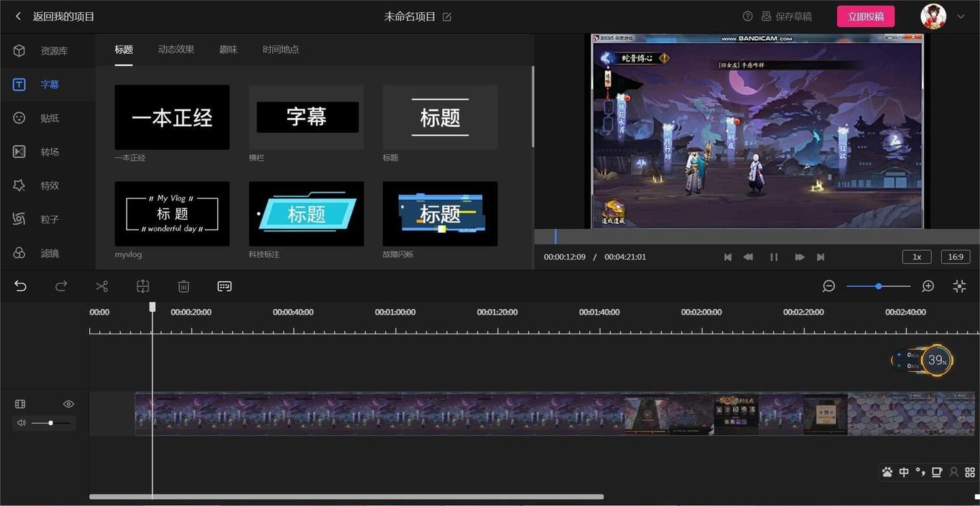Click the crop/trim clip tool icon

[x=143, y=286]
